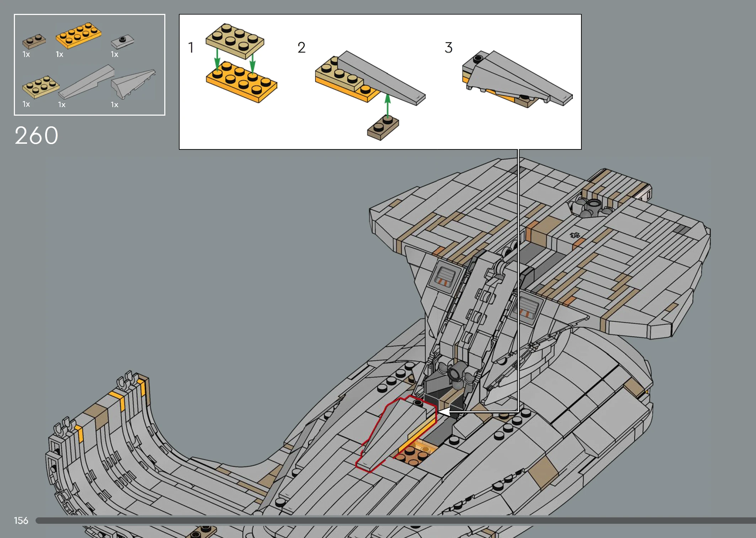Click the step number 260
Viewport: 756px width, 538px height.
[x=36, y=136]
